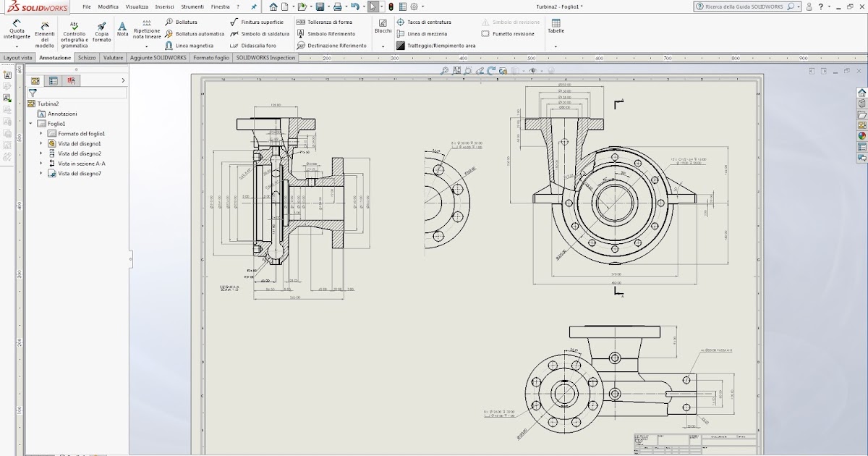Click the Destinazione Riferimento button

pos(336,46)
